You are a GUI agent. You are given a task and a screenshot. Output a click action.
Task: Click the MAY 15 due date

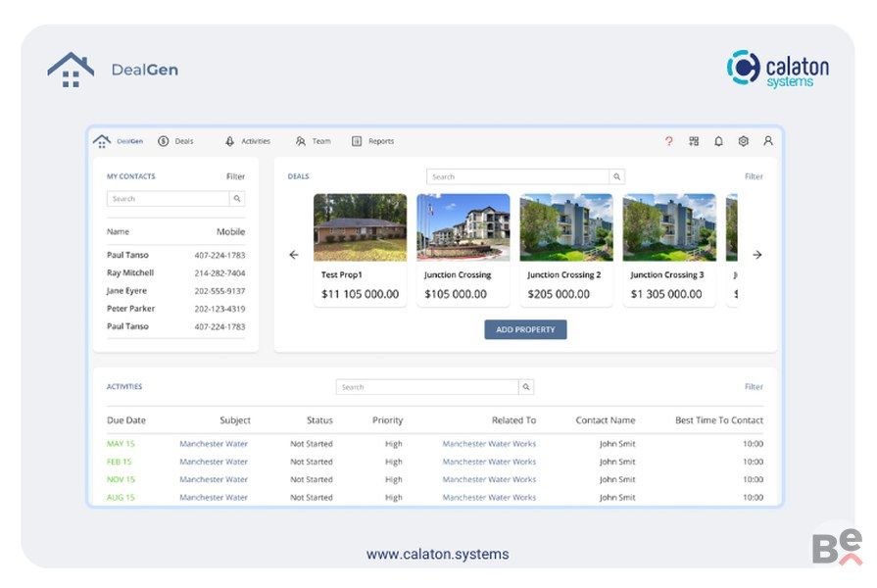pyautogui.click(x=121, y=444)
